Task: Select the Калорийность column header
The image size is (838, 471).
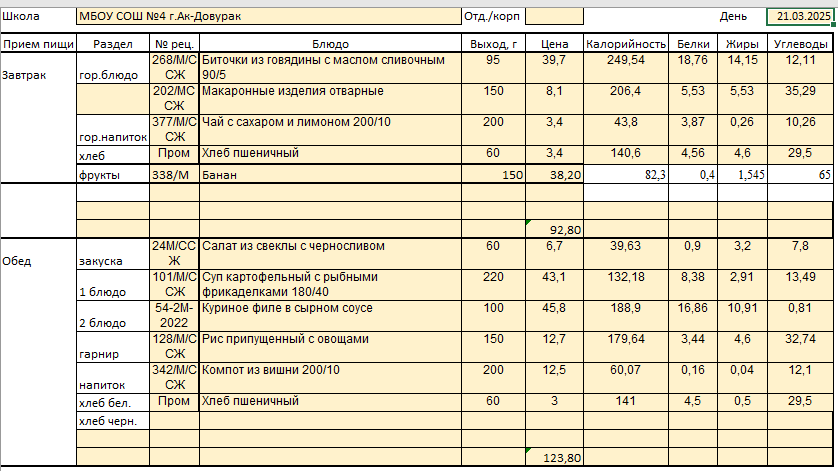Action: tap(626, 44)
